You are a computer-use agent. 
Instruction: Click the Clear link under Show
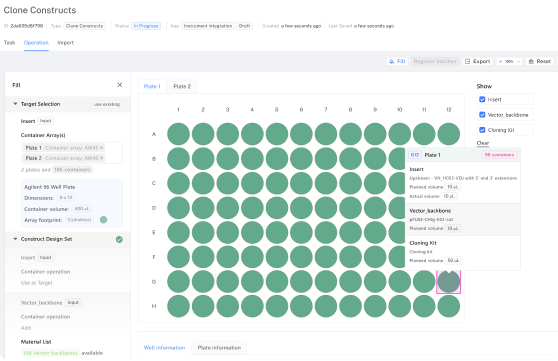click(x=483, y=143)
